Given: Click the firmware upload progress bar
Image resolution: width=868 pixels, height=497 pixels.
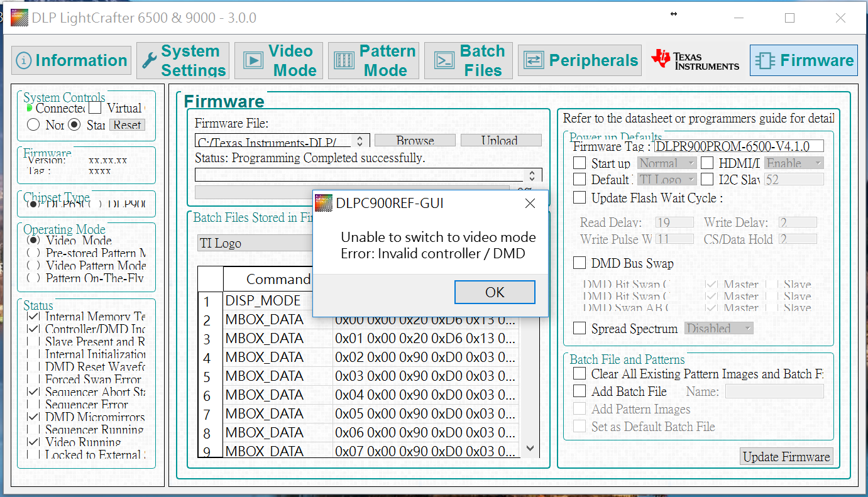Looking at the screenshot, I should click(352, 192).
